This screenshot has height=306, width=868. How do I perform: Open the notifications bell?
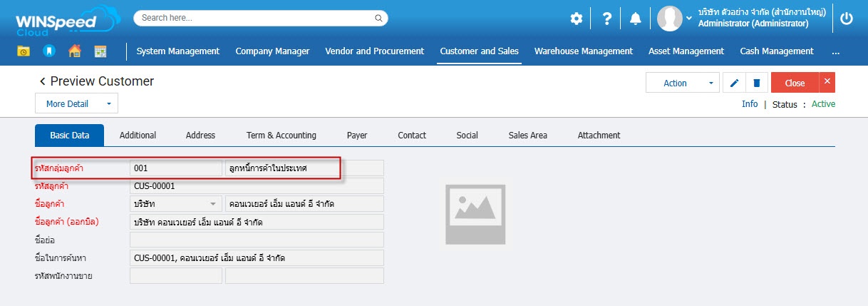pos(635,19)
